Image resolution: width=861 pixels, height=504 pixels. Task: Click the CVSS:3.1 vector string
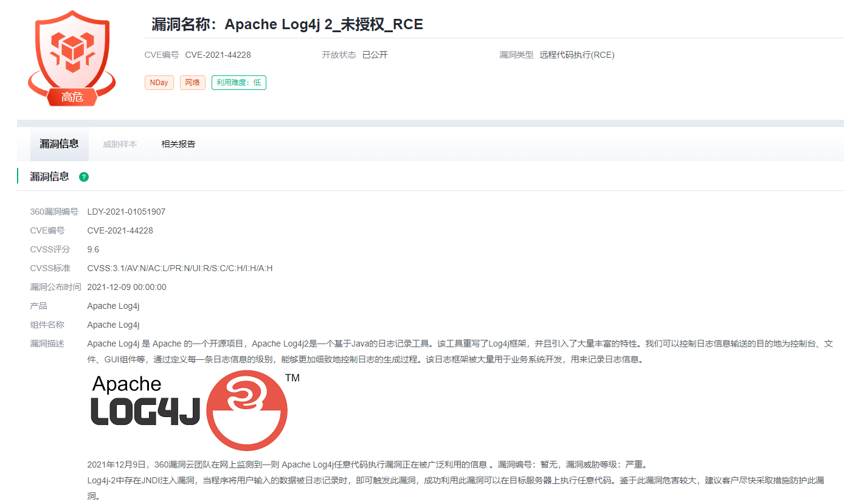[180, 268]
